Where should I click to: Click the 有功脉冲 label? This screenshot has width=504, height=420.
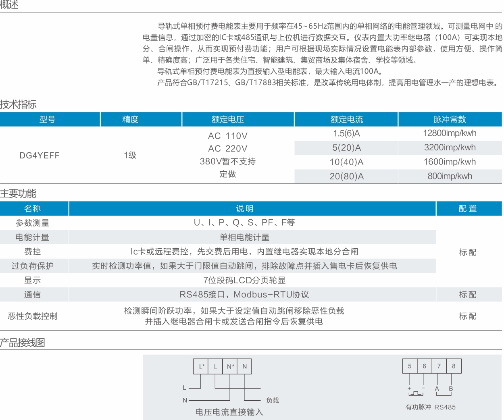[418, 407]
